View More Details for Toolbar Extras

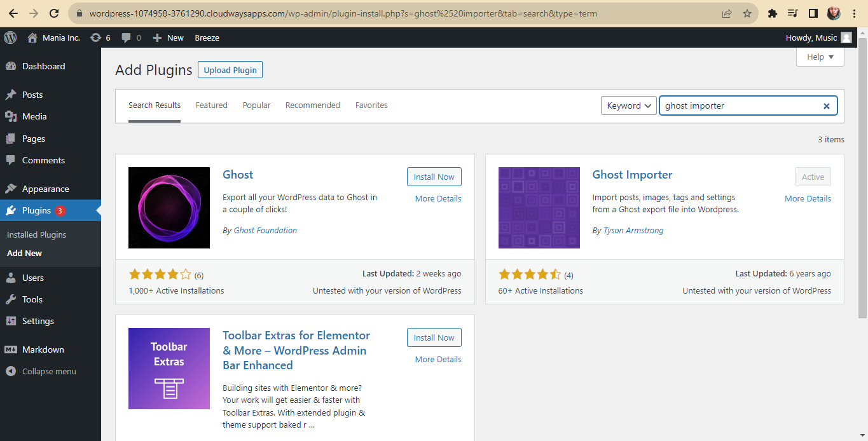click(438, 359)
